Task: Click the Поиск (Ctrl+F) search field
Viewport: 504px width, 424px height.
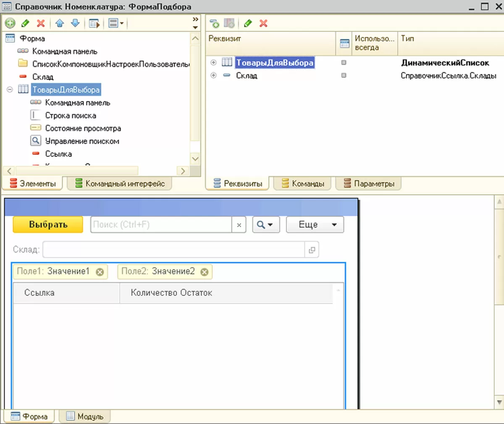Action: pos(161,225)
